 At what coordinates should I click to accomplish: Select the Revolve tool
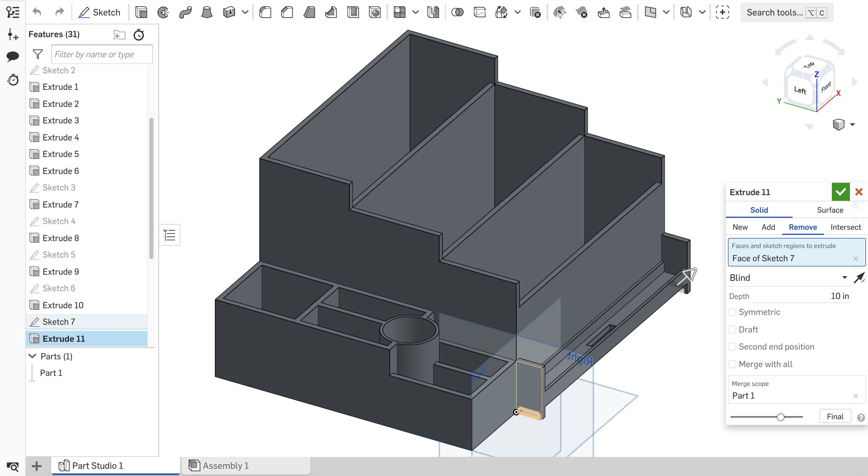[x=163, y=12]
